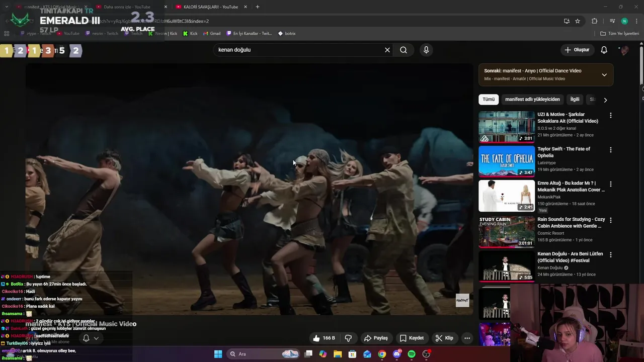Screen dimensions: 644x362
Task: Dislike the video with thumbs-down icon
Action: pyautogui.click(x=348, y=338)
